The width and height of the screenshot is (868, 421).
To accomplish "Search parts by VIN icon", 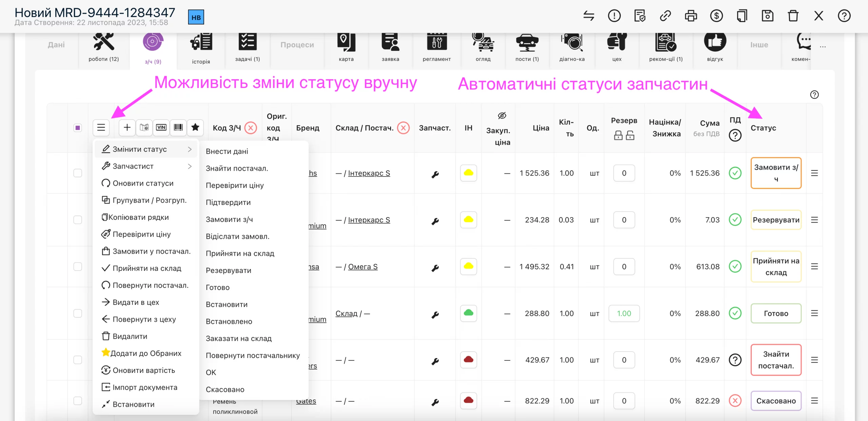I will [x=161, y=127].
